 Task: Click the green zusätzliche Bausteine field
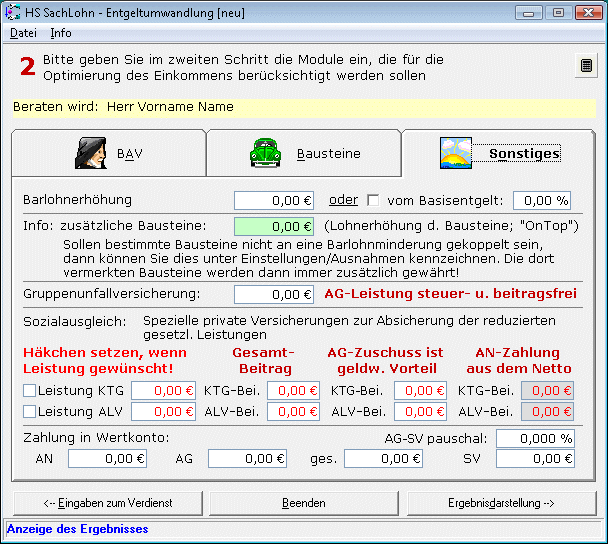[274, 226]
